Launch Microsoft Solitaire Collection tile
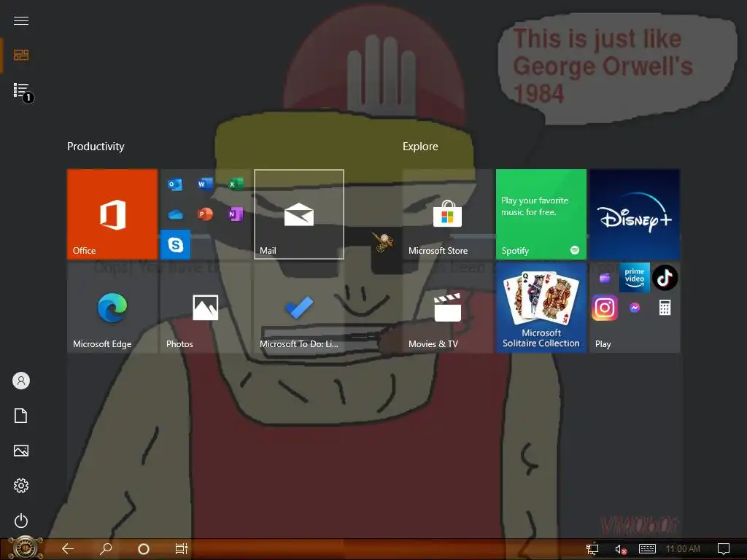 [541, 308]
